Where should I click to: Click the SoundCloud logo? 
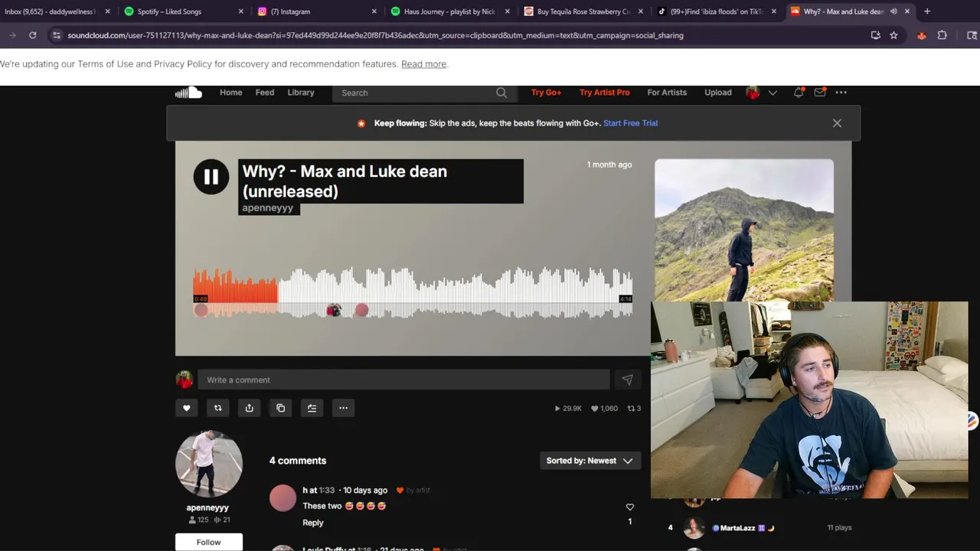click(x=188, y=93)
